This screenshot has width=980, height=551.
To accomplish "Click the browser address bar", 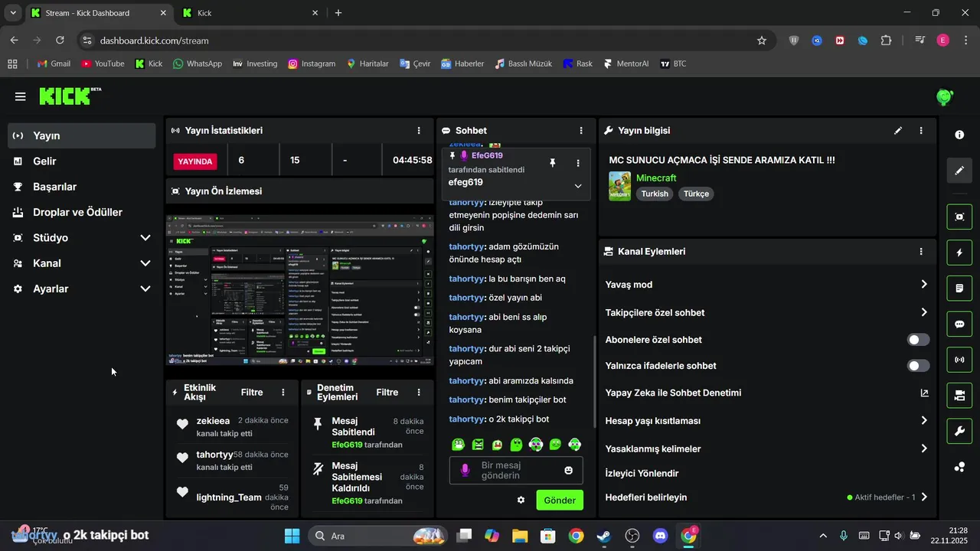I will (425, 41).
